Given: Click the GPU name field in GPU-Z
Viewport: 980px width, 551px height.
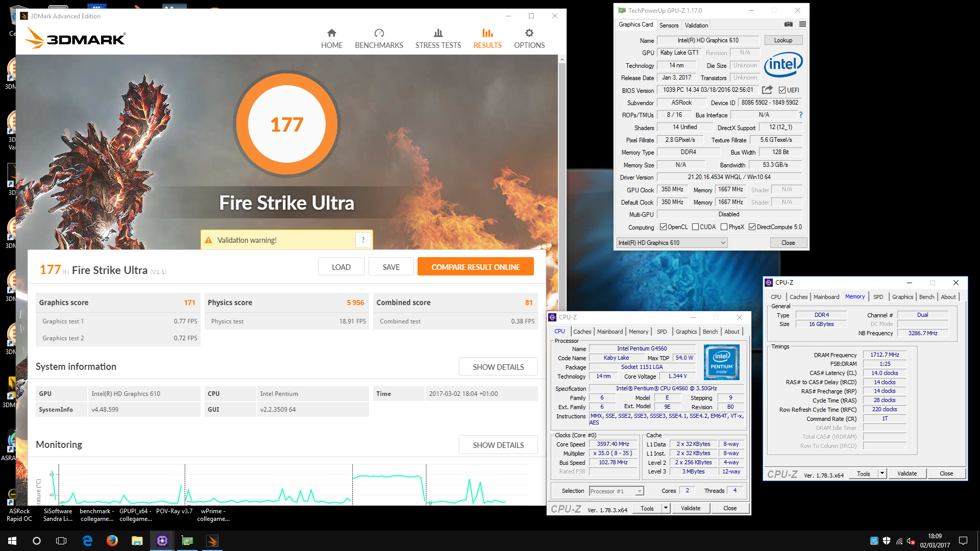Looking at the screenshot, I should click(708, 40).
